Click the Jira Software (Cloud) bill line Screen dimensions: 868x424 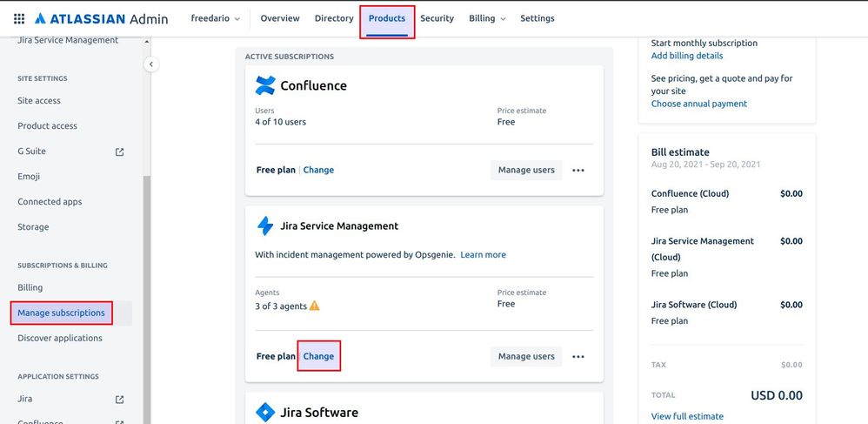pyautogui.click(x=694, y=305)
